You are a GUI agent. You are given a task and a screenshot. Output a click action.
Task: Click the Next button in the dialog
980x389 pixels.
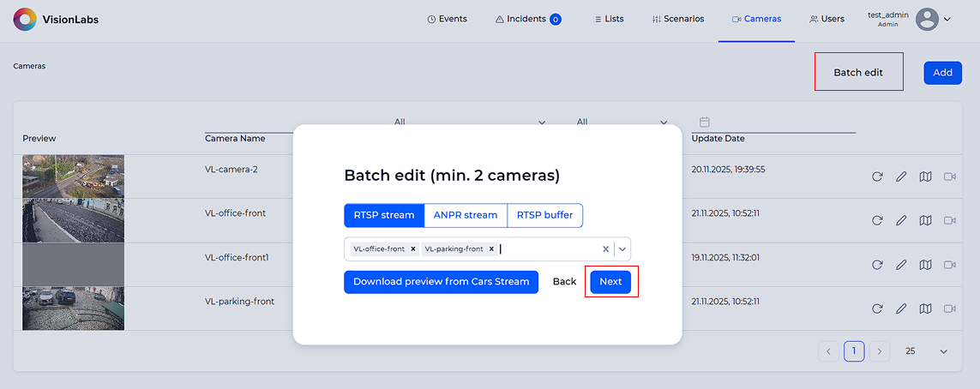tap(610, 282)
